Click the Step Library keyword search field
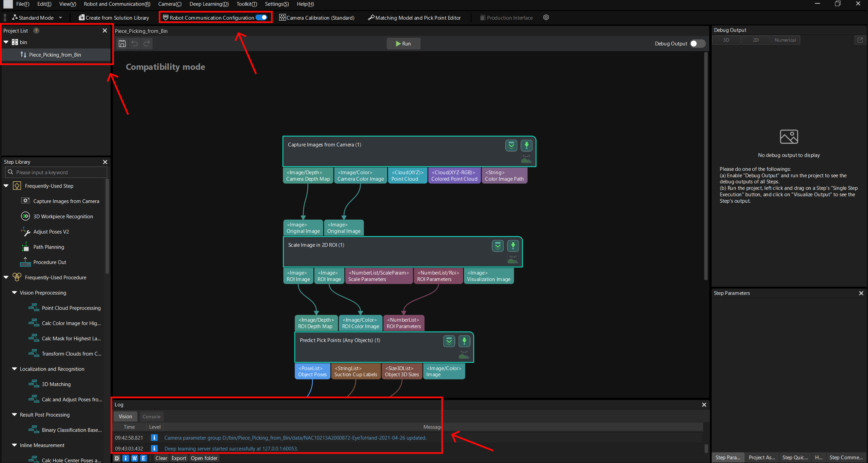Image resolution: width=868 pixels, height=463 pixels. 56,172
